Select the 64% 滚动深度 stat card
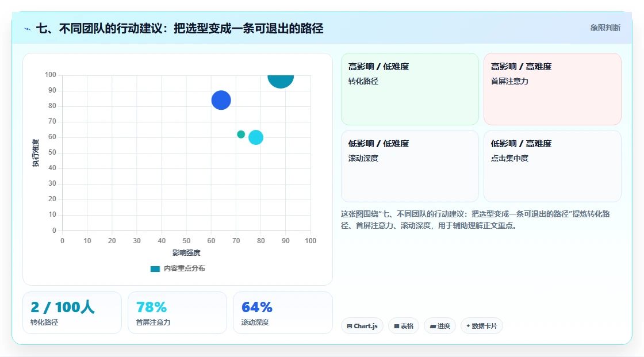The image size is (644, 357). 282,313
